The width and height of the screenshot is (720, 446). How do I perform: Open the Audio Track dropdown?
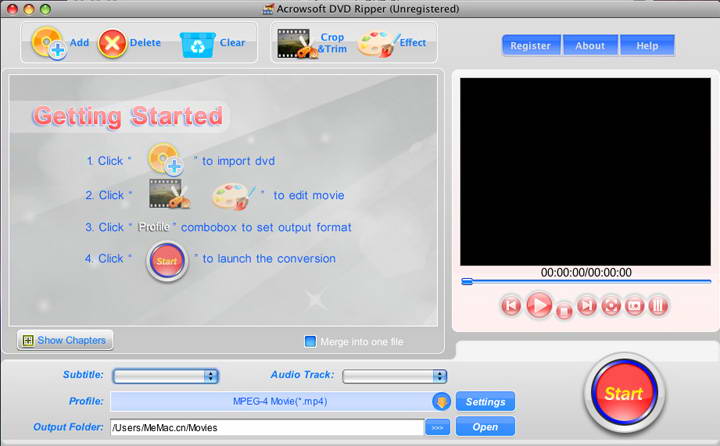[x=394, y=376]
